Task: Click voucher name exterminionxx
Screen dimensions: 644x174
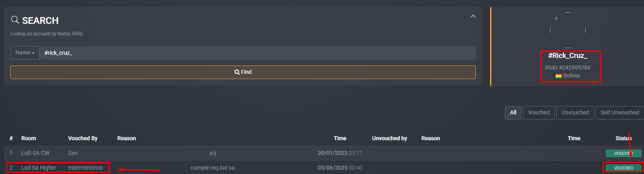Action: pos(85,168)
